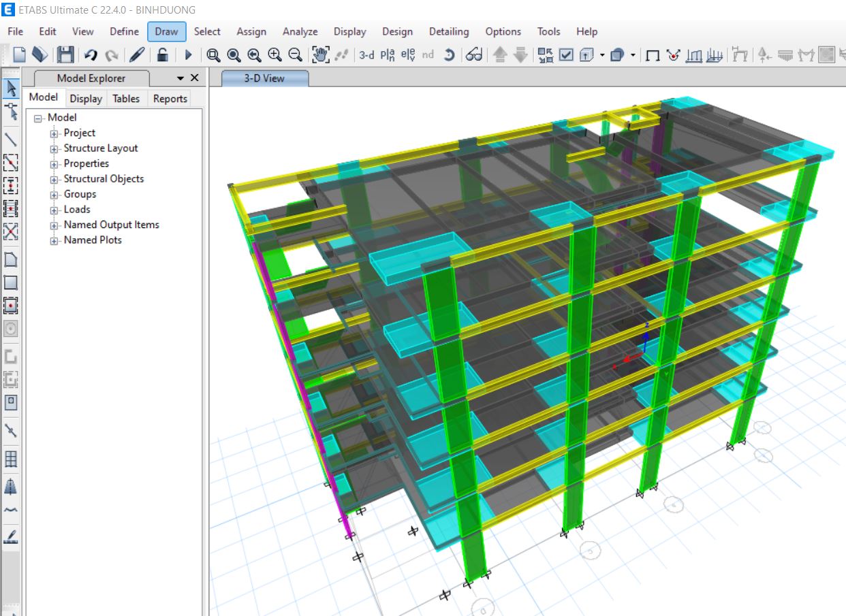
Task: Switch to the Tables tab
Action: (126, 99)
